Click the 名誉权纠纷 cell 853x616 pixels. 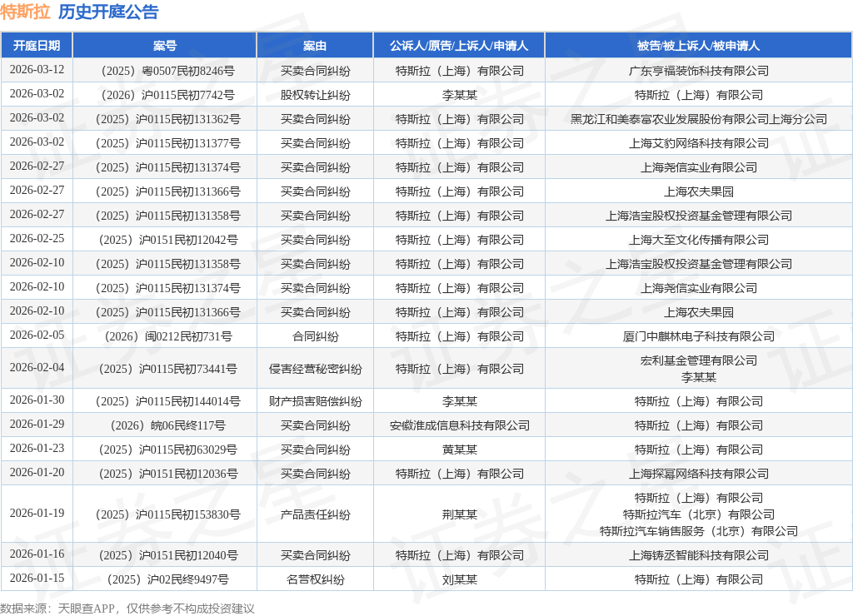[x=315, y=579]
